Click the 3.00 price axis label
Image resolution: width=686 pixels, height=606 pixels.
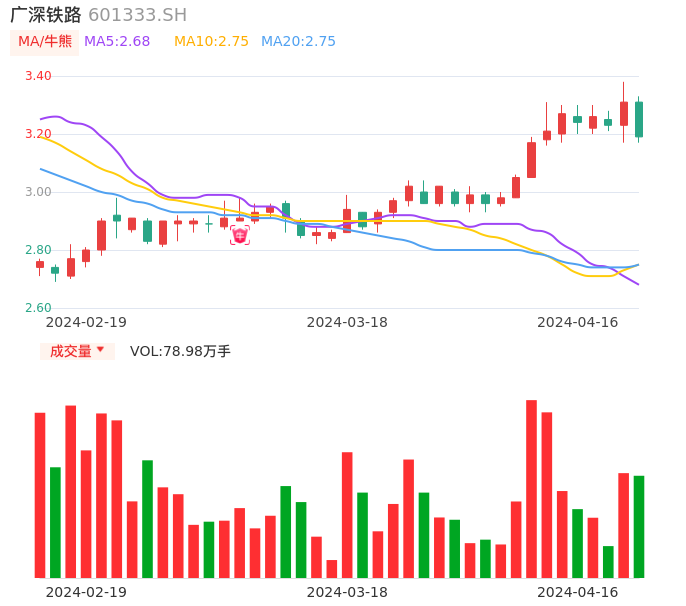pyautogui.click(x=38, y=192)
